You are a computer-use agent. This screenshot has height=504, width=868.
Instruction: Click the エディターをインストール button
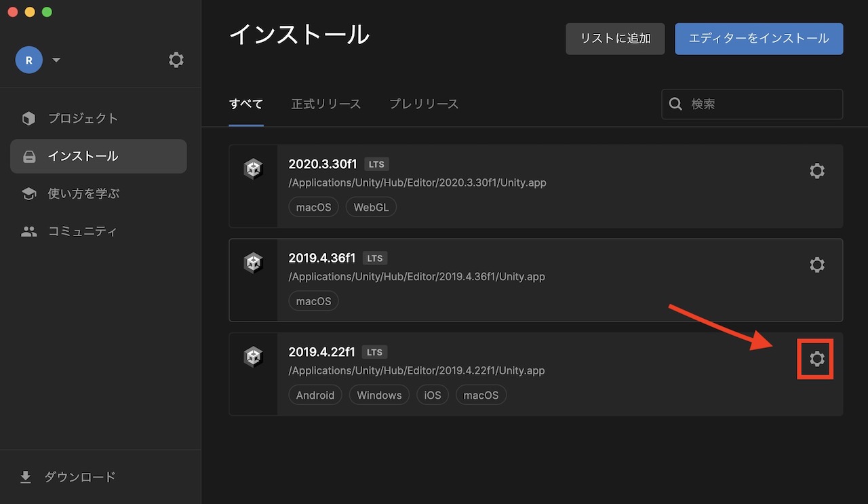pyautogui.click(x=758, y=39)
